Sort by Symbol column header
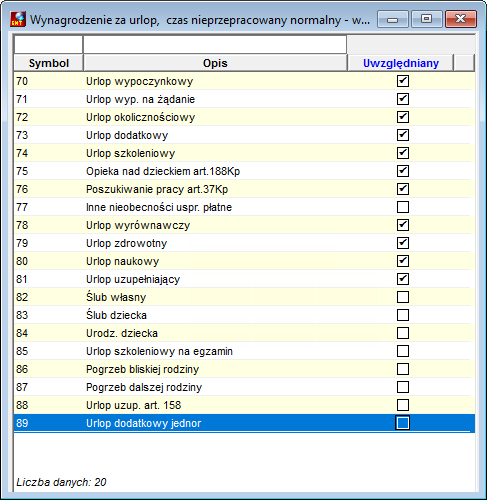 tap(49, 63)
